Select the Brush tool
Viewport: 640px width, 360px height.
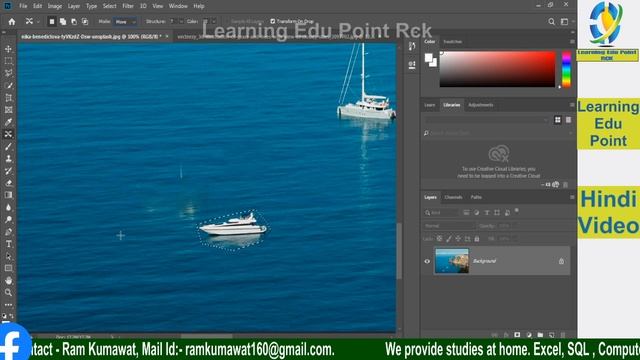(x=8, y=147)
